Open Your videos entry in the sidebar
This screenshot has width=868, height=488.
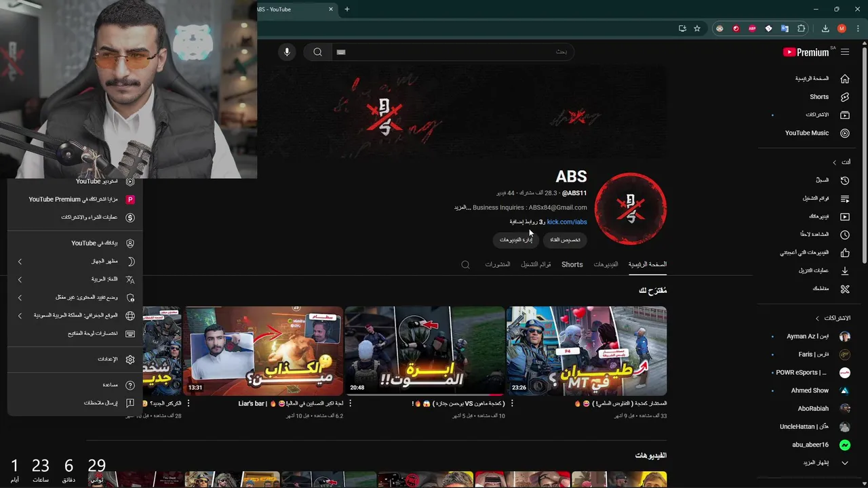829,217
